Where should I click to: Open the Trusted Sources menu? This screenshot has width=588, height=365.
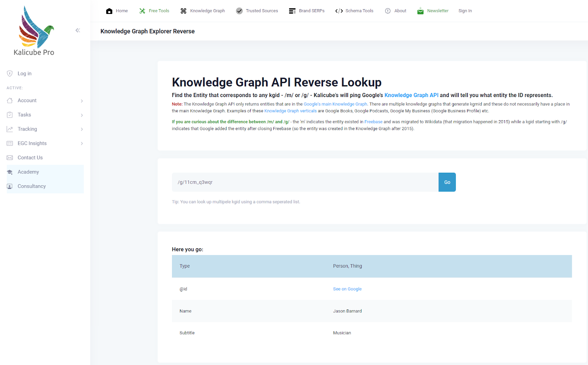pyautogui.click(x=262, y=11)
